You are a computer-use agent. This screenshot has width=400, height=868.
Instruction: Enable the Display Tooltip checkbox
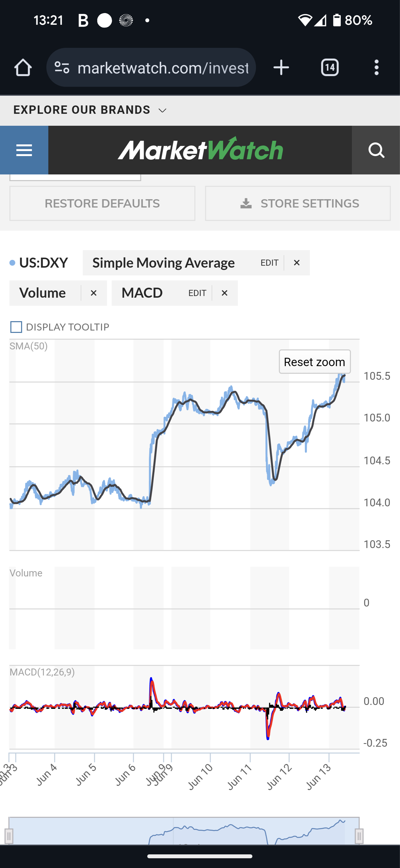coord(16,327)
